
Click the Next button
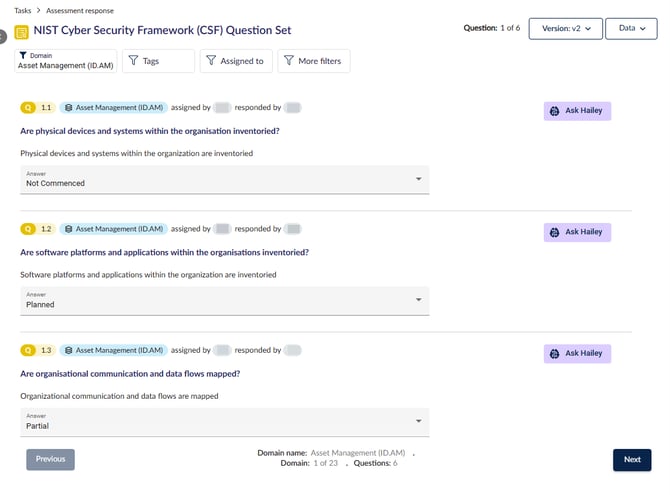point(632,460)
